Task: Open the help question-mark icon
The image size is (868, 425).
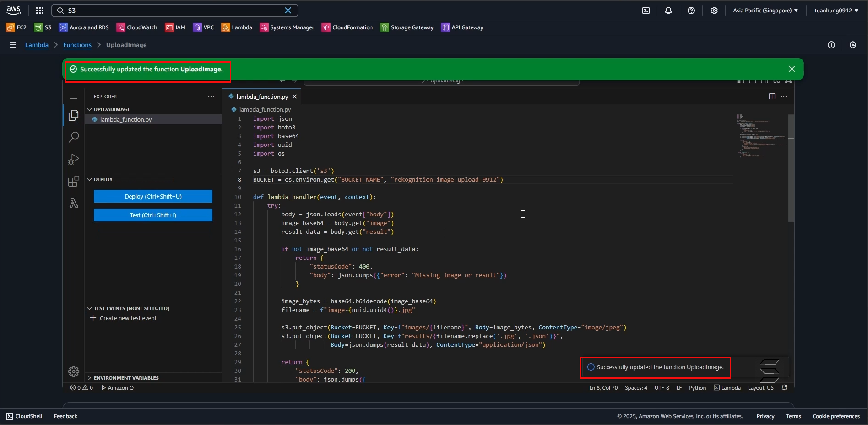Action: [x=691, y=11]
